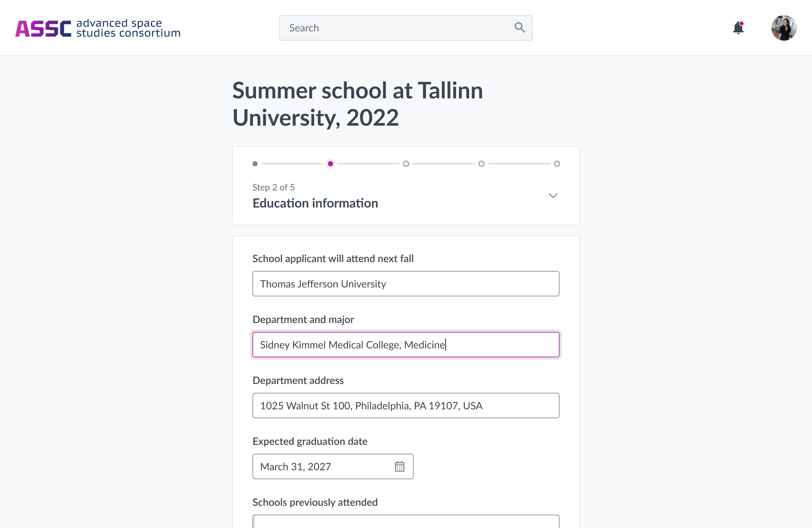Open the profile avatar picture
This screenshot has height=528, width=812.
(784, 28)
